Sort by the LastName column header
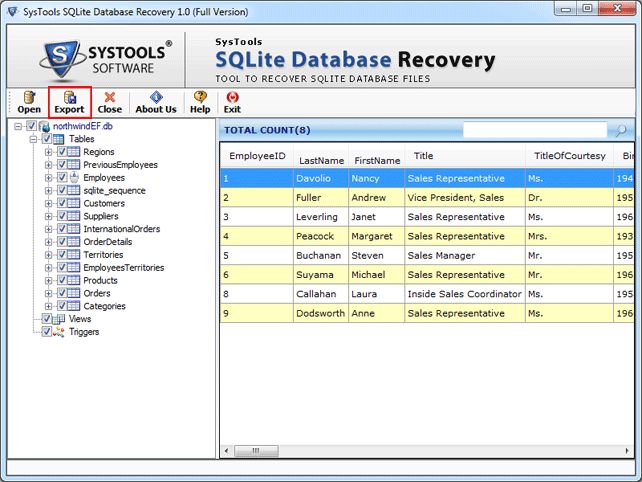The image size is (642, 482). [x=321, y=160]
